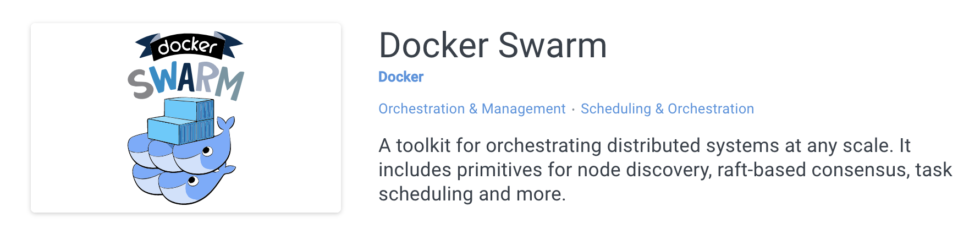The width and height of the screenshot is (980, 239).
Task: Click the letter M in SWARM artwork
Action: (x=229, y=85)
